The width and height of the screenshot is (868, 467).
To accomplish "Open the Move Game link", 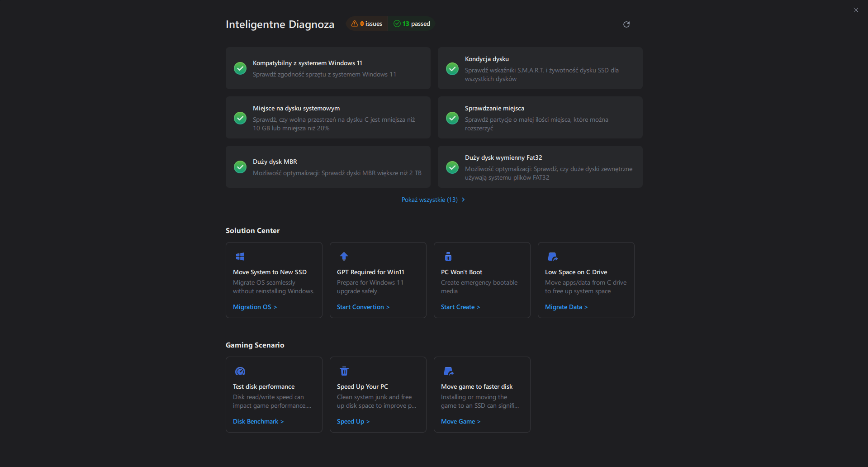I will tap(460, 421).
